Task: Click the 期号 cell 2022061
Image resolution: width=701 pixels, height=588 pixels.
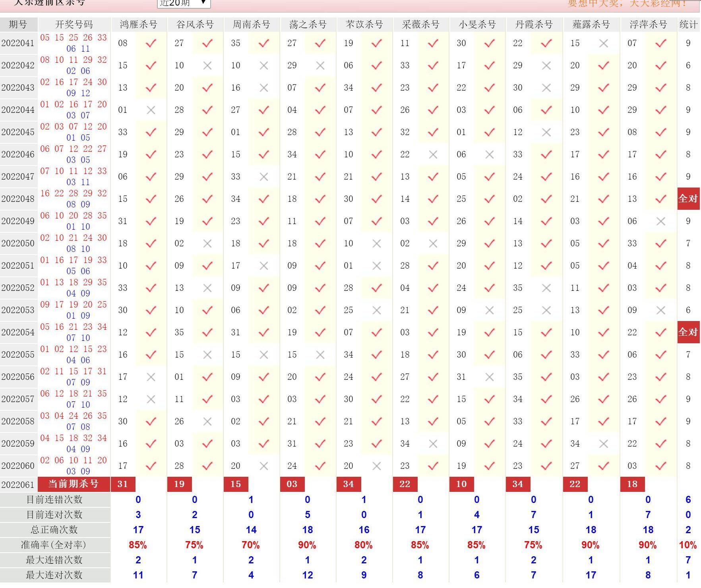Action: (x=18, y=485)
